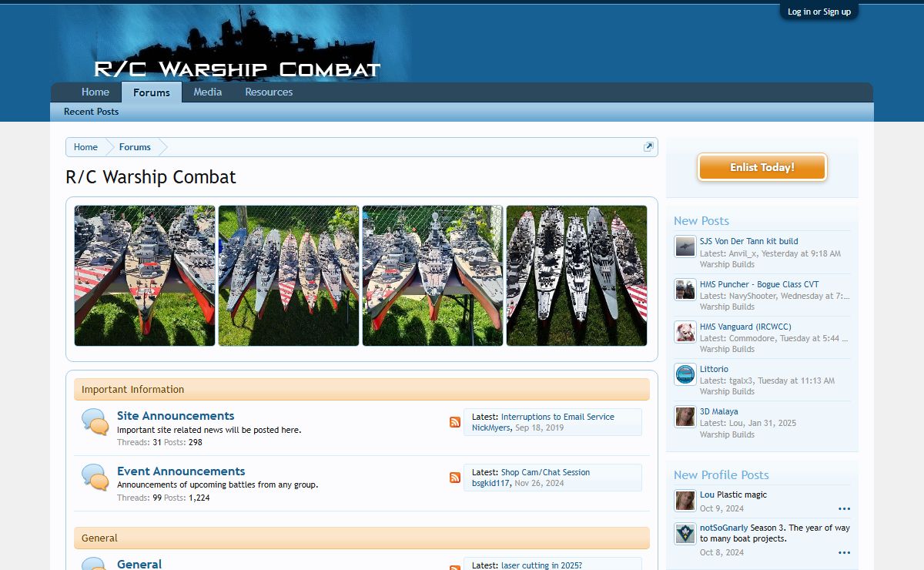Image resolution: width=924 pixels, height=570 pixels.
Task: Open the New Profile Posts heading link
Action: point(721,475)
